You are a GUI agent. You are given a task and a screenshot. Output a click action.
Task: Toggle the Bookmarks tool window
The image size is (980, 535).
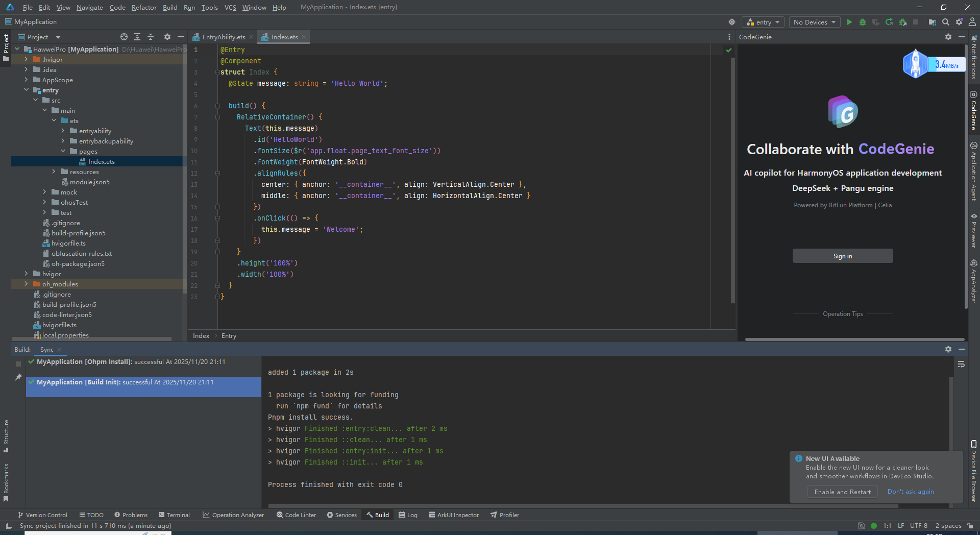pos(6,482)
